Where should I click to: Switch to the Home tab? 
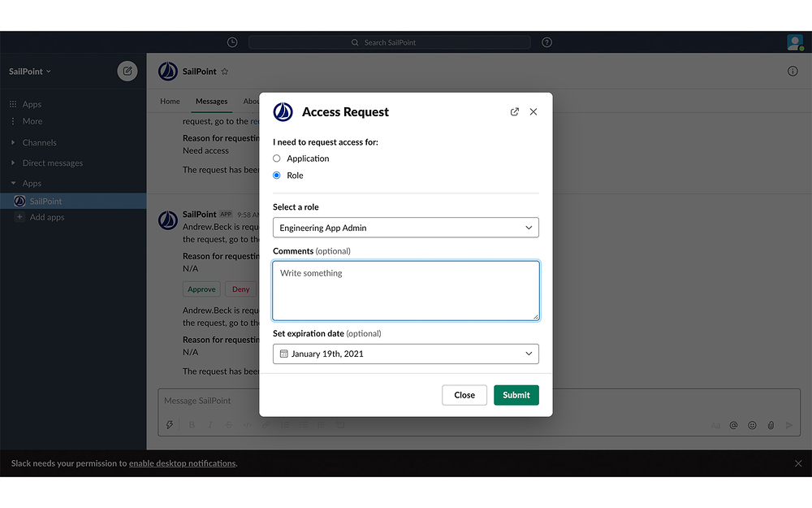[x=170, y=101]
